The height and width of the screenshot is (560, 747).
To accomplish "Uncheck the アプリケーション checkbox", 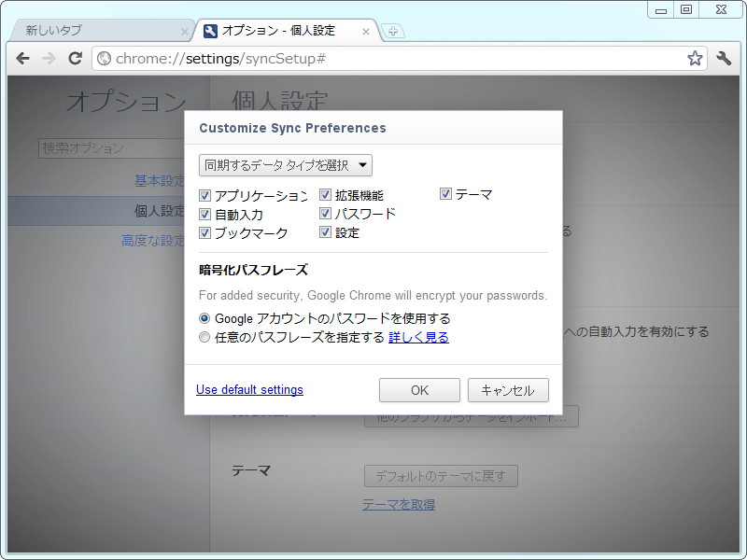I will point(204,195).
